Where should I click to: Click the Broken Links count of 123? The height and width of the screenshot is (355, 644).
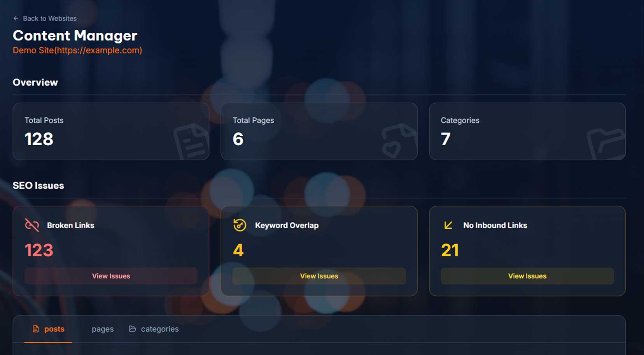pyautogui.click(x=39, y=250)
